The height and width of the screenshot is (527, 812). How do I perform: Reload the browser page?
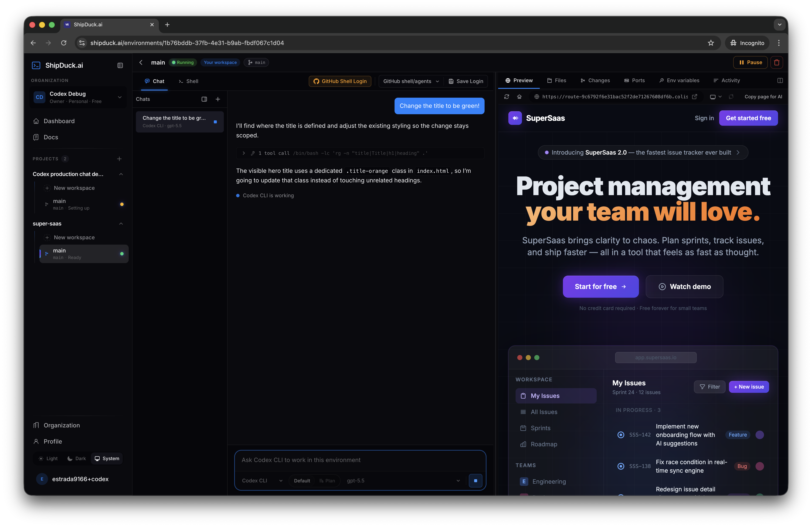click(x=64, y=43)
